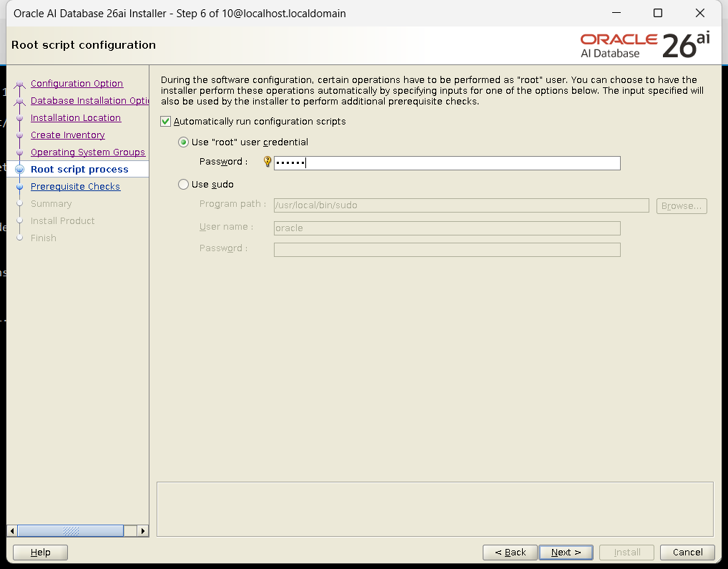Open the Prerequisite Checks step

point(75,187)
